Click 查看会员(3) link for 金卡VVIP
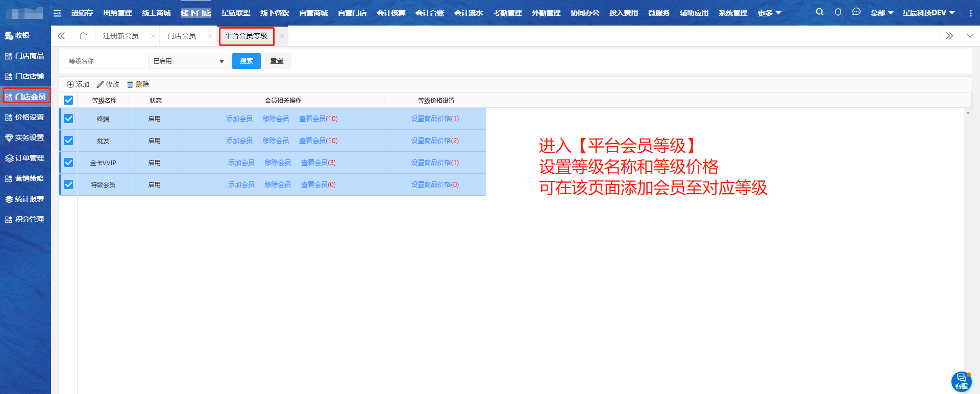This screenshot has width=980, height=394. point(318,163)
